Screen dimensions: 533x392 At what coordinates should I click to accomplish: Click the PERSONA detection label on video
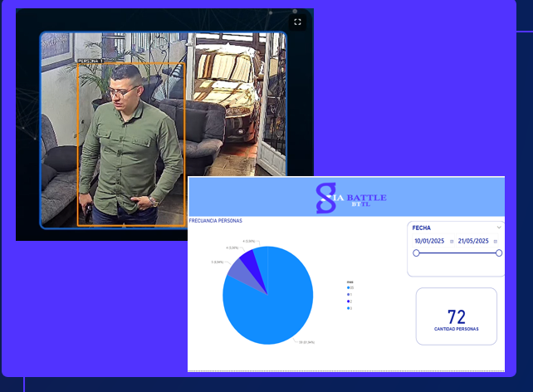point(90,61)
